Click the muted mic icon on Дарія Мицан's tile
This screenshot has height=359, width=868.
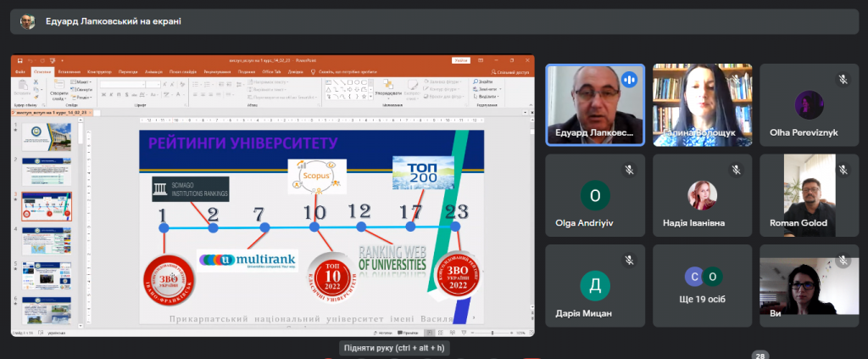tap(629, 260)
